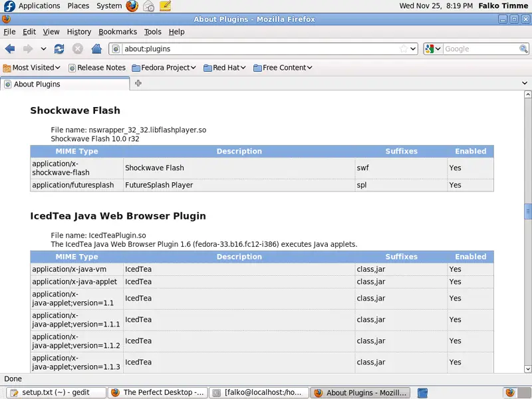532x399 pixels.
Task: Click the date and time clock
Action: click(436, 6)
